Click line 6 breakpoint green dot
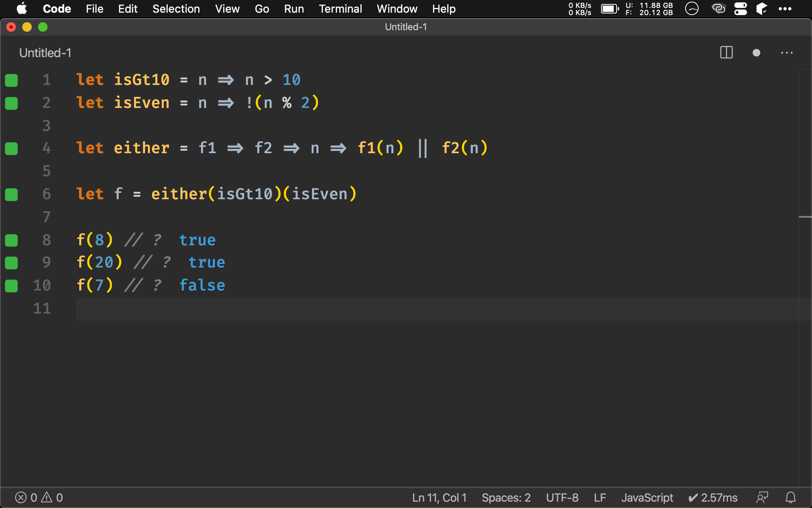This screenshot has height=508, width=812. 11,194
